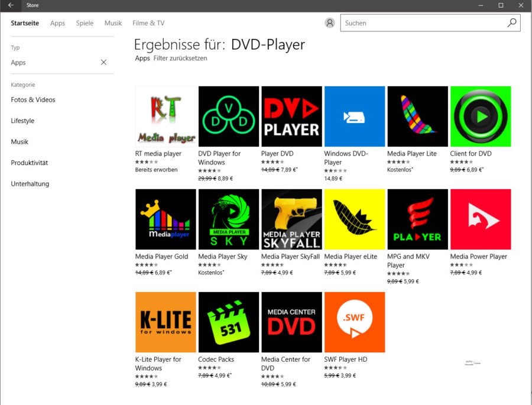Click the 'Windows DVD-Player' title text
This screenshot has height=405, width=532.
346,158
